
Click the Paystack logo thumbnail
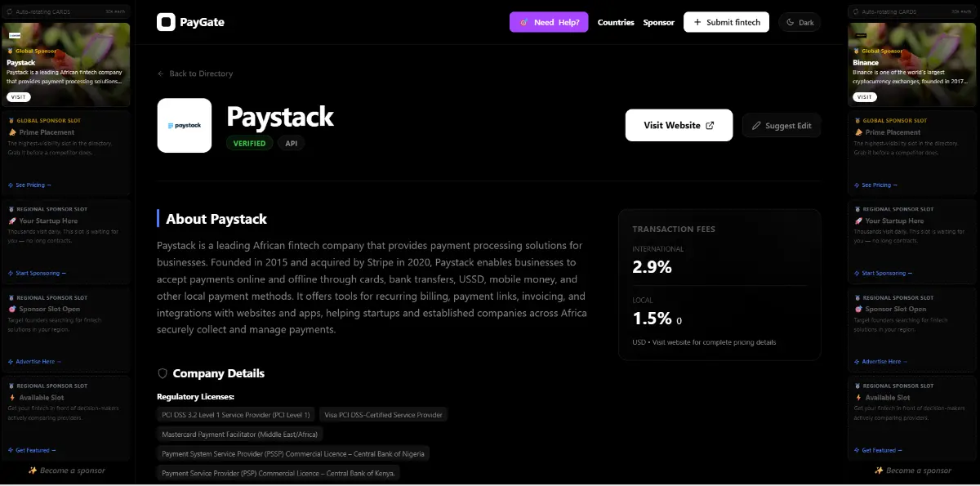click(x=184, y=125)
